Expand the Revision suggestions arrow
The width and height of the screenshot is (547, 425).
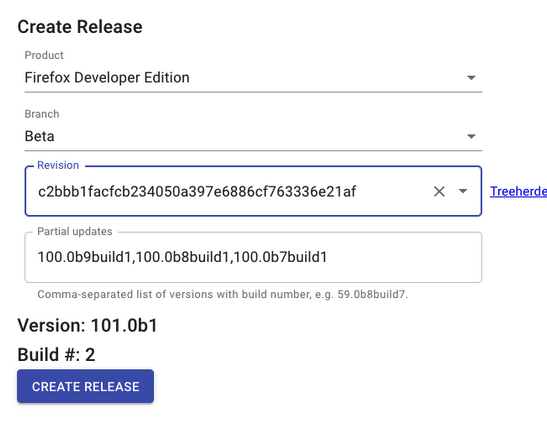463,191
